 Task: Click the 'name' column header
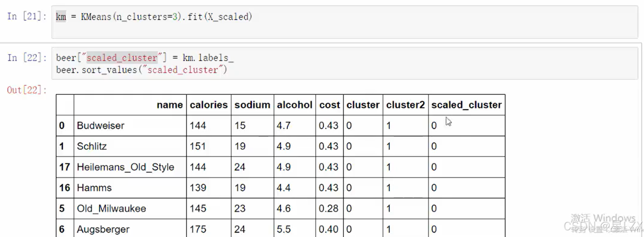coord(130,105)
